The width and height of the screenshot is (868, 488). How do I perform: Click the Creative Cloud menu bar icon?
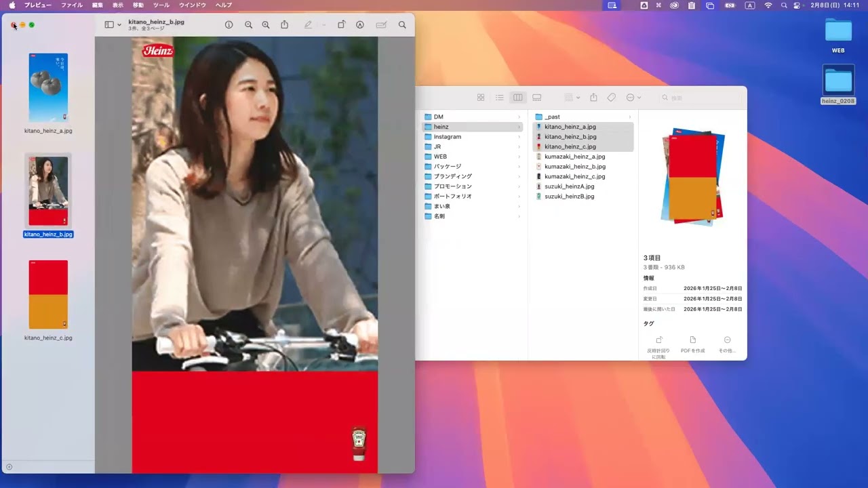click(x=675, y=5)
